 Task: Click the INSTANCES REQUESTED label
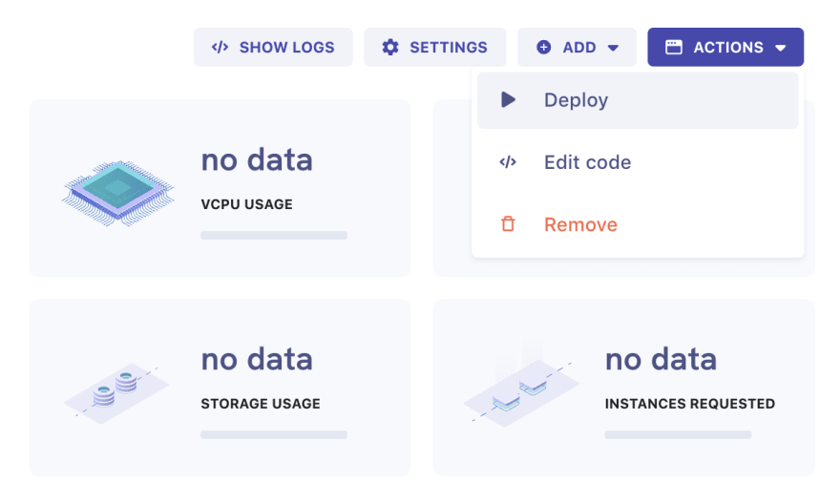coord(690,404)
